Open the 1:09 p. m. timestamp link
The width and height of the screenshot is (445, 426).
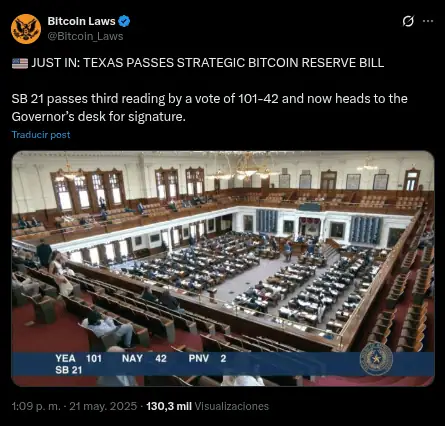pyautogui.click(x=36, y=406)
